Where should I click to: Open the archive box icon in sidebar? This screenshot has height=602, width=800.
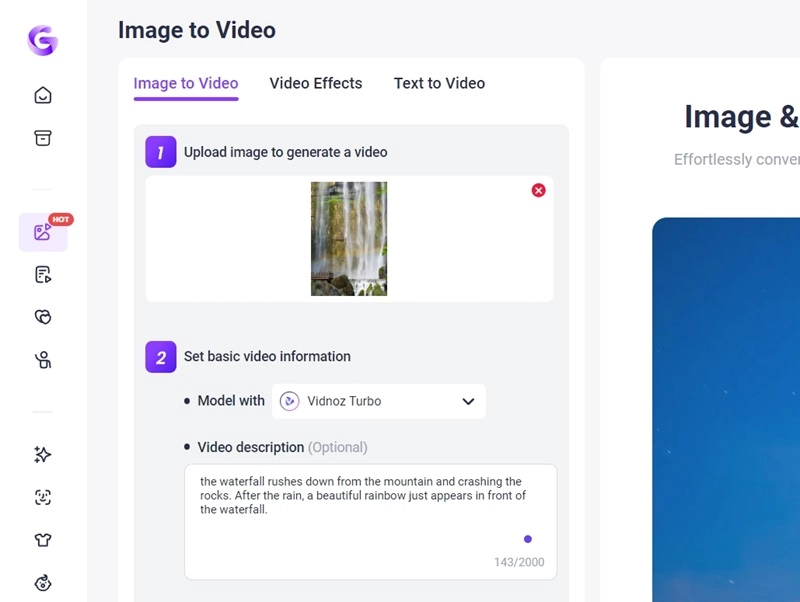click(x=43, y=138)
